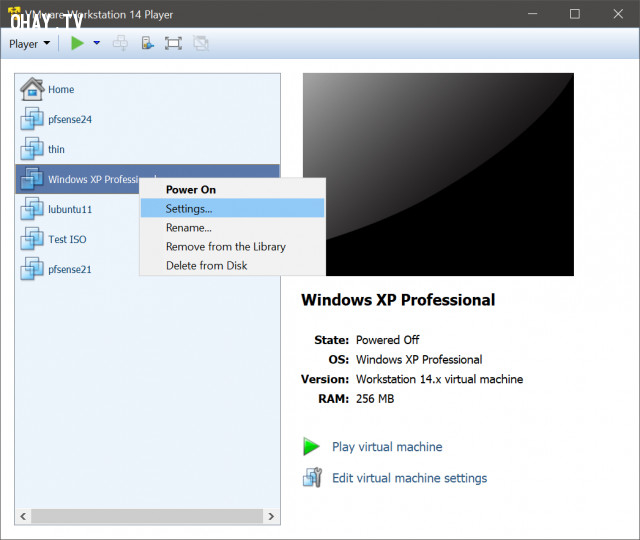
Task: Click the lubuntu11 VM icon
Action: [32, 209]
